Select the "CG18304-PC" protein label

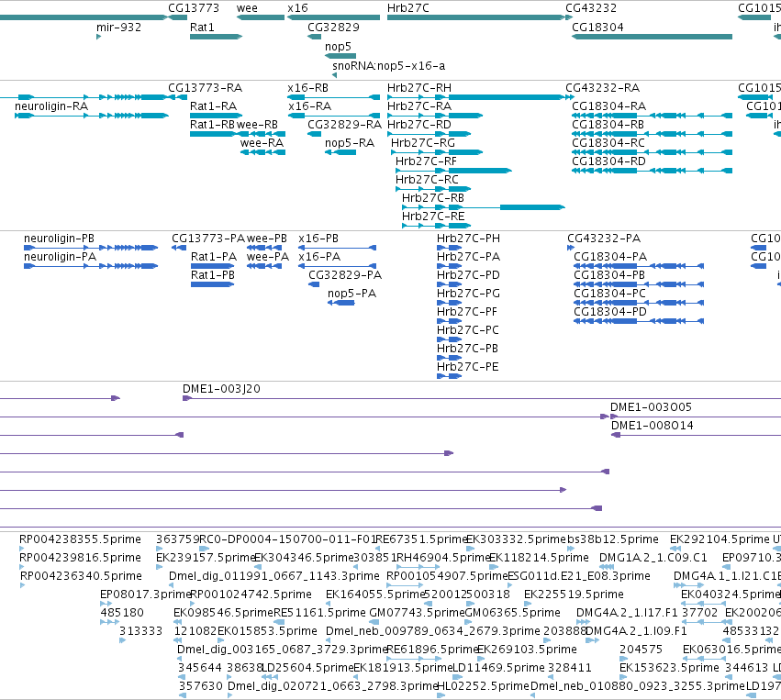609,294
